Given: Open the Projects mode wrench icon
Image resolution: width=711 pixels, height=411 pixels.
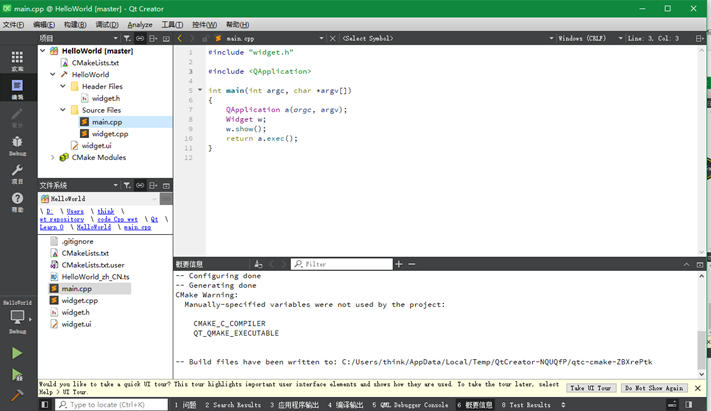Looking at the screenshot, I should click(17, 170).
